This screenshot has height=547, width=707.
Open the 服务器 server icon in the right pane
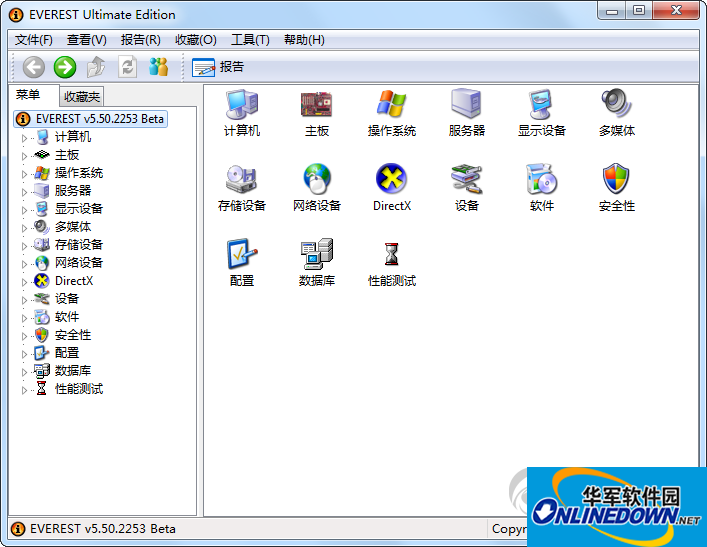click(x=467, y=105)
